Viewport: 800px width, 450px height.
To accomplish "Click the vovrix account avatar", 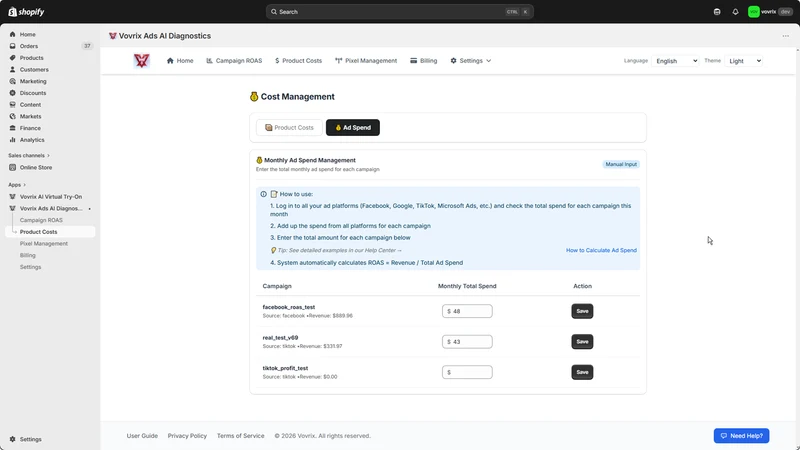I will tap(754, 12).
